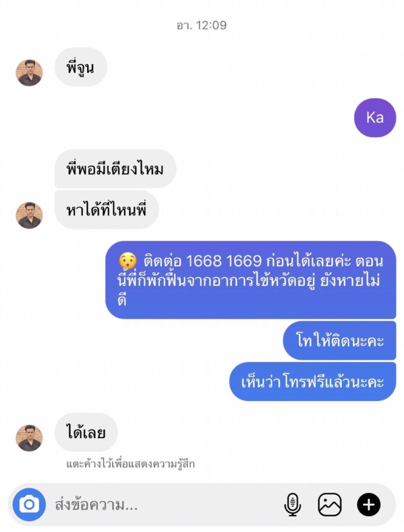This screenshot has height=532, width=404.
Task: Open the image gallery picker icon
Action: [329, 504]
